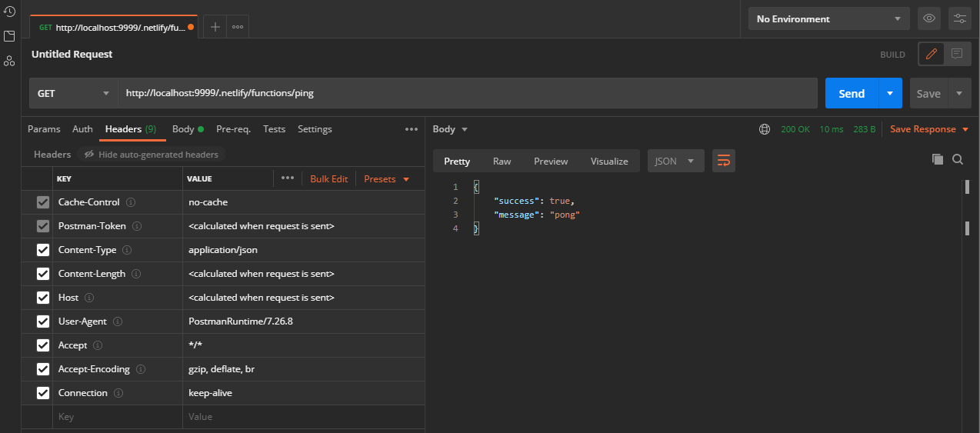Select the Pretty response view
This screenshot has height=433, width=980.
click(457, 161)
